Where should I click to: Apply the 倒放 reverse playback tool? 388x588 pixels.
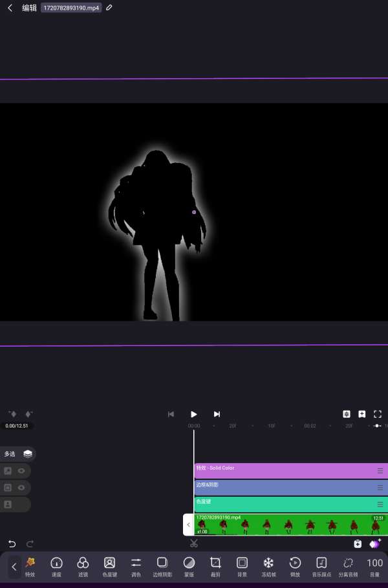pos(295,567)
